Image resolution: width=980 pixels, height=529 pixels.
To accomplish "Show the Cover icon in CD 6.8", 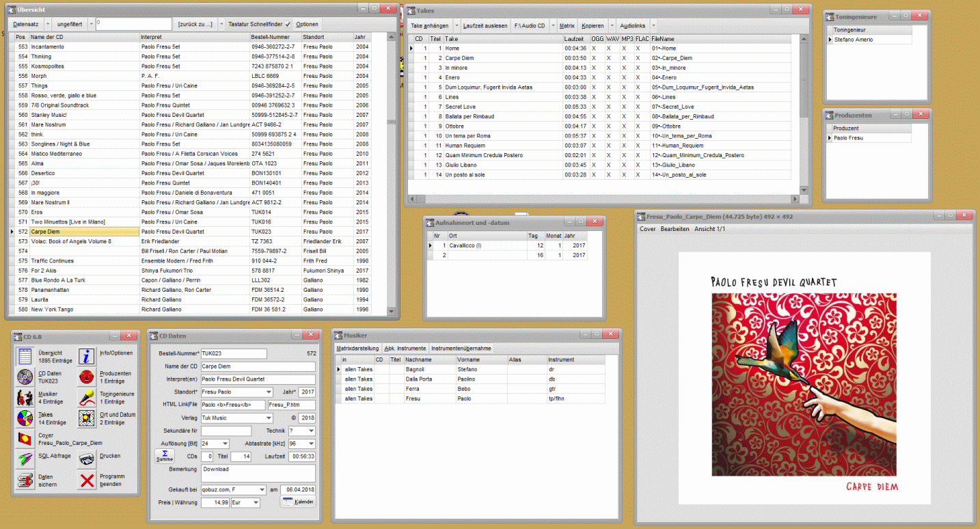I will point(25,439).
